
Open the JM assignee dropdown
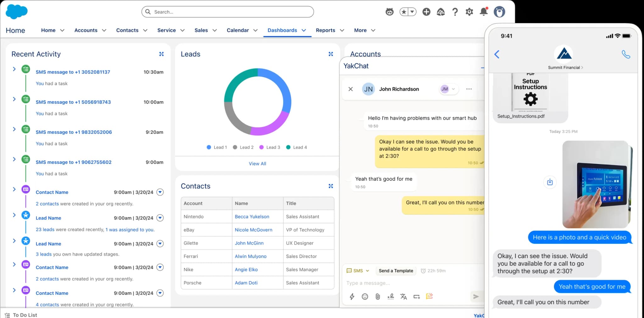pos(448,89)
